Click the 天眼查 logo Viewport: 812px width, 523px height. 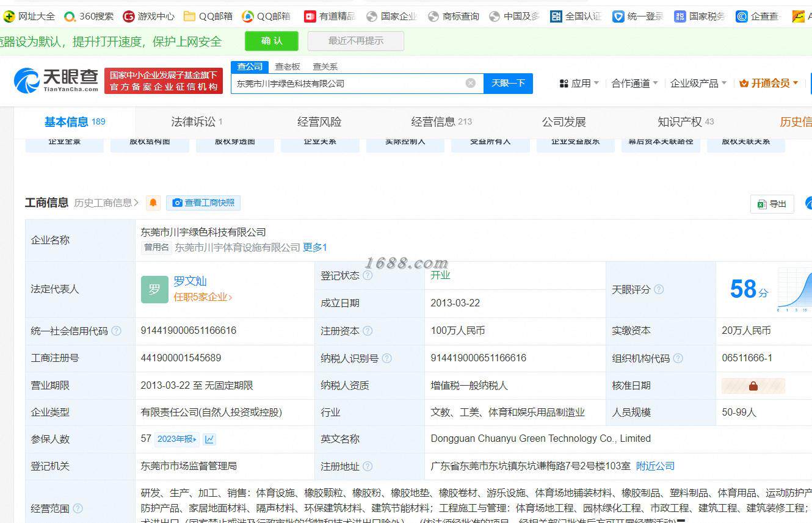(56, 81)
